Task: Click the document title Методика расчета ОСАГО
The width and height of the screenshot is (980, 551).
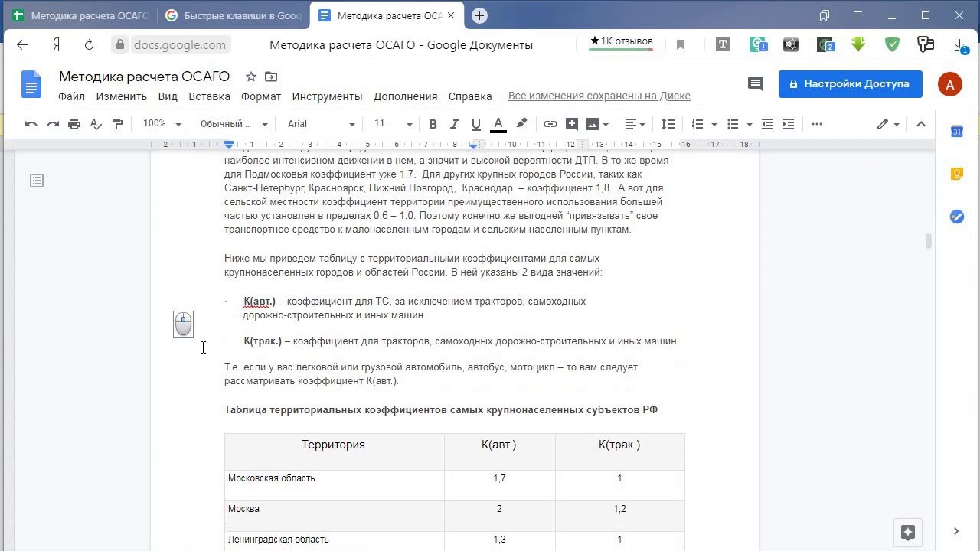Action: pos(144,77)
